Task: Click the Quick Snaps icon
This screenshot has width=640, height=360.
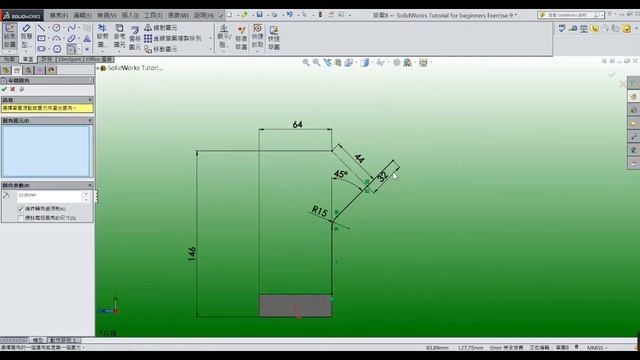Action: 258,28
